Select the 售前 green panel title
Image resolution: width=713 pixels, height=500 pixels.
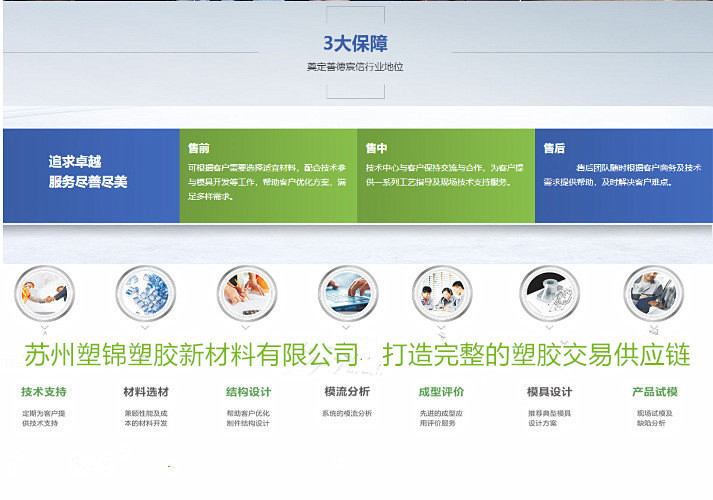199,148
